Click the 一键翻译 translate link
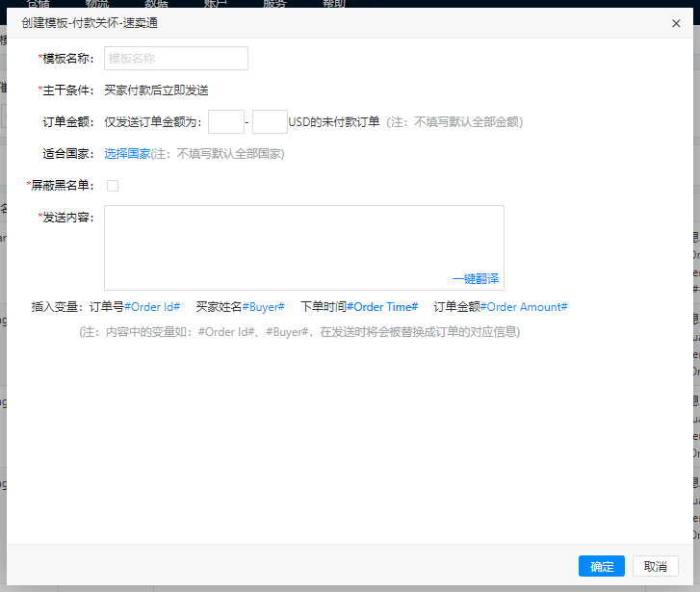 [476, 279]
